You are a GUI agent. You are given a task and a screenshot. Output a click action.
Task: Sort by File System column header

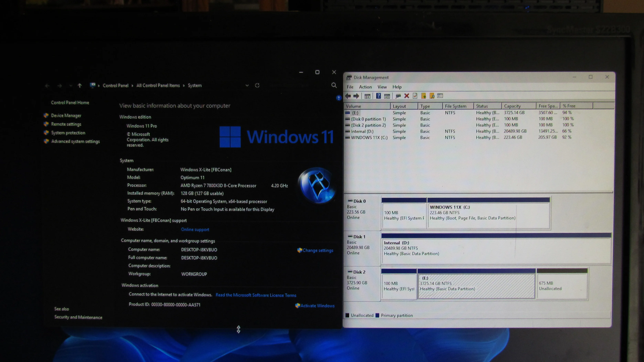pos(458,106)
